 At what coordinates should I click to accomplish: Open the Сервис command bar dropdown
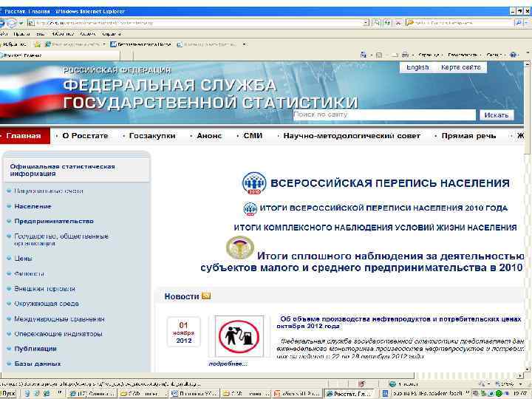(x=497, y=55)
